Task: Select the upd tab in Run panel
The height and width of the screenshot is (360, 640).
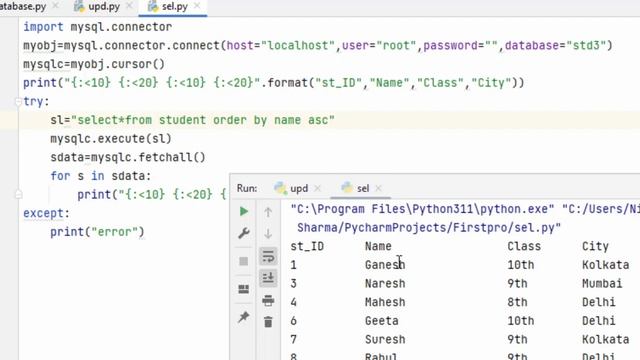Action: [x=299, y=188]
